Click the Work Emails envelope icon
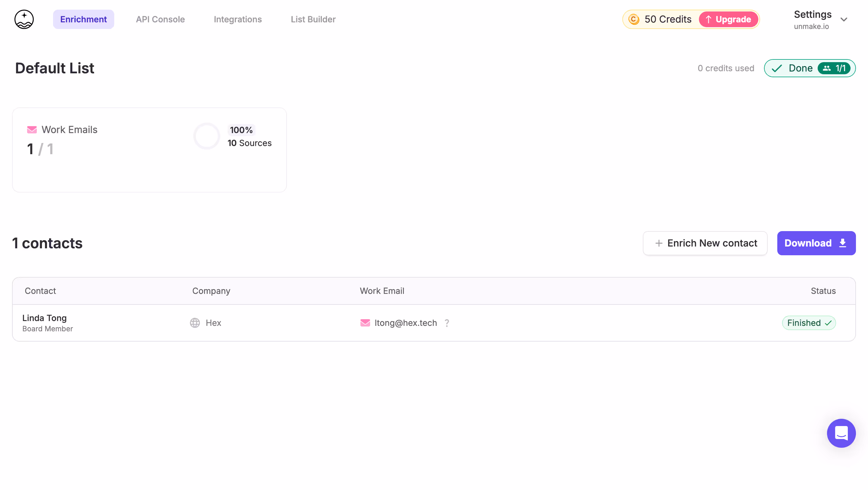 pos(32,129)
